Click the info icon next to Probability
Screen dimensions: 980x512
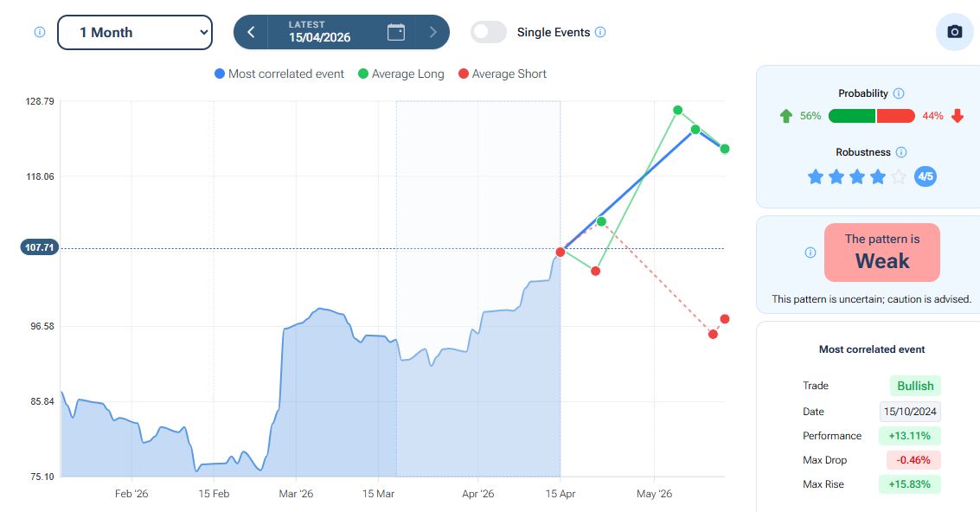898,93
